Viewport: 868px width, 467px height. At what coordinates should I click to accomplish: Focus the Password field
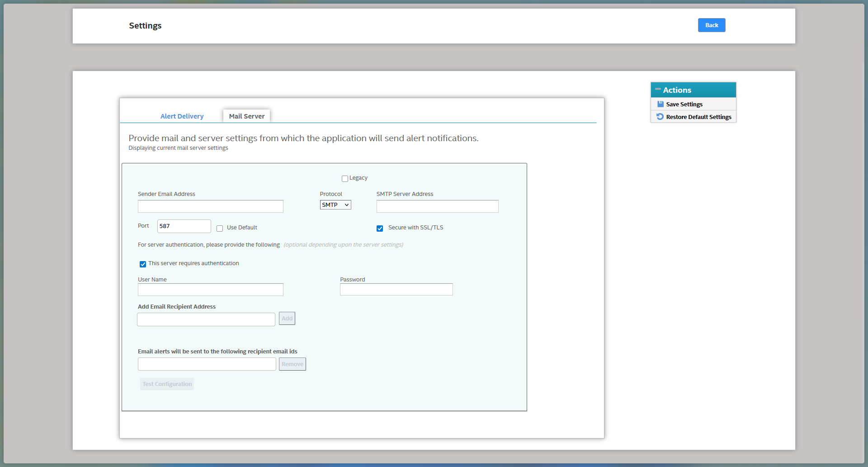[x=396, y=290]
